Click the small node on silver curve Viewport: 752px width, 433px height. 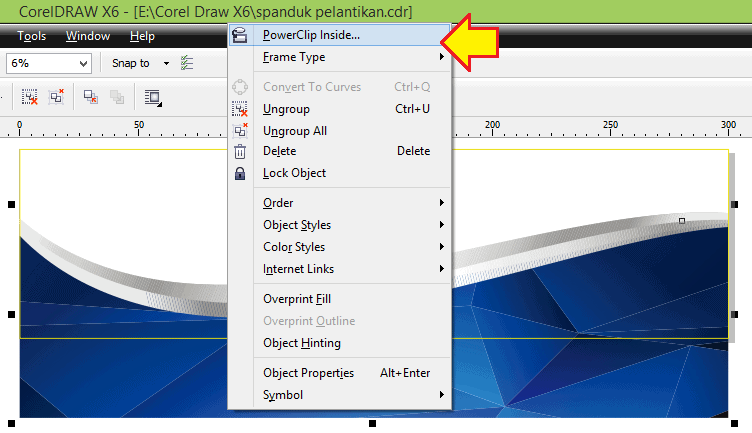tap(682, 221)
